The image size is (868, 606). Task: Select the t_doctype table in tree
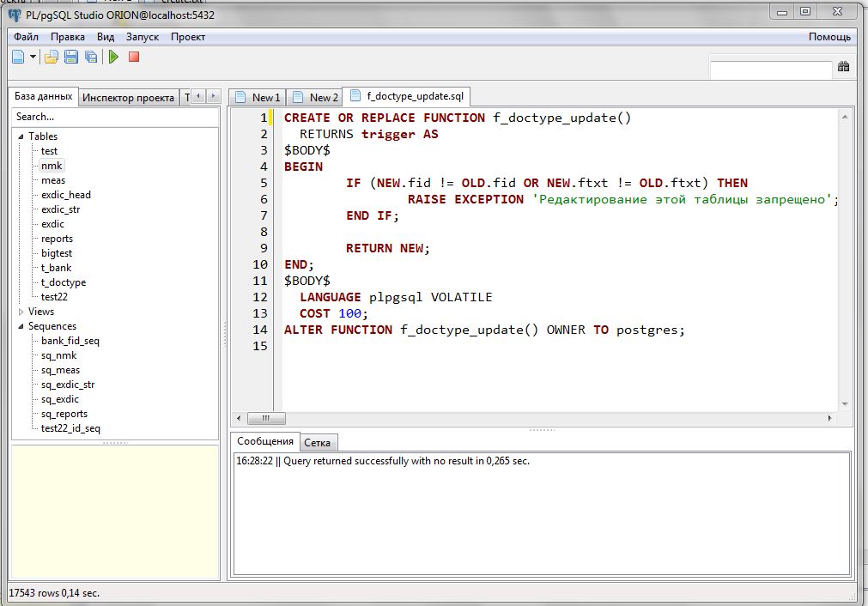coord(64,282)
